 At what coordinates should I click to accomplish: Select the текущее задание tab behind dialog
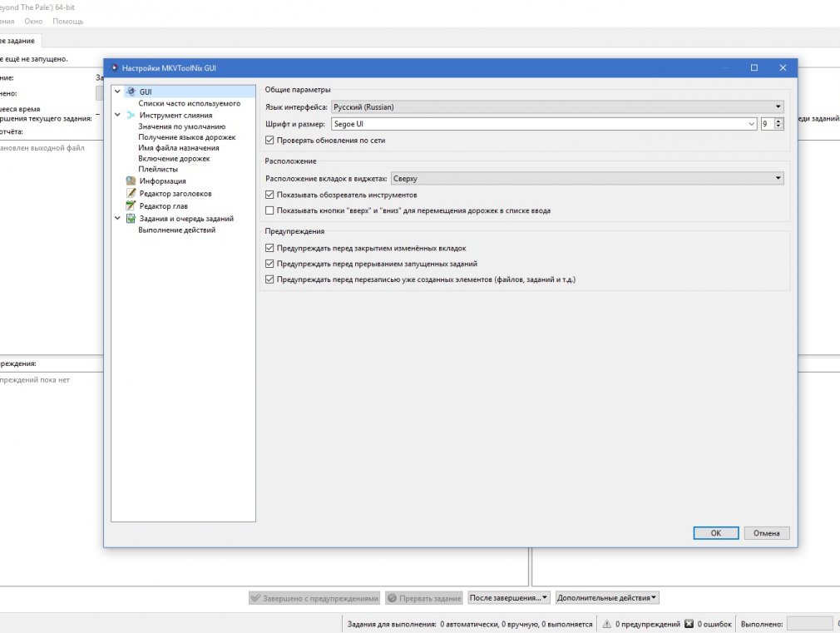click(x=19, y=41)
